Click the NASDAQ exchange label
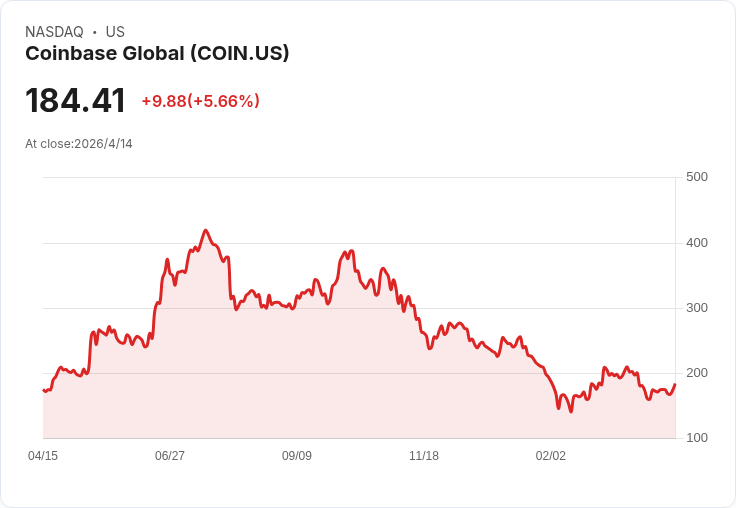 pyautogui.click(x=54, y=32)
